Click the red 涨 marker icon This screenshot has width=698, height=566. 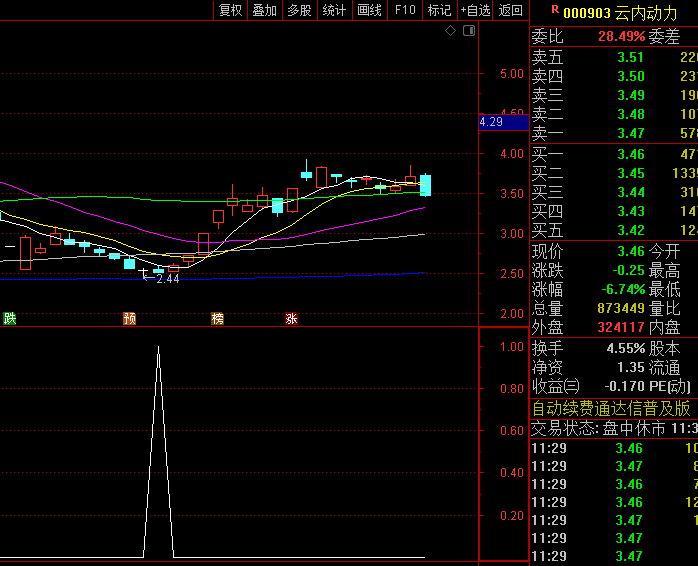291,319
